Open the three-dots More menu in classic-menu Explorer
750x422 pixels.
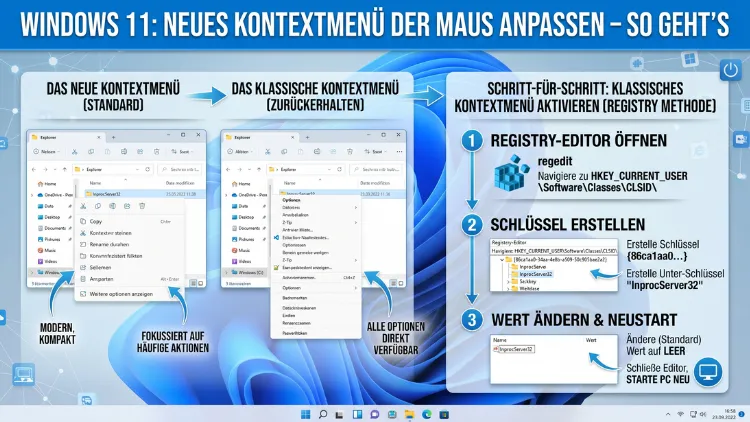399,152
